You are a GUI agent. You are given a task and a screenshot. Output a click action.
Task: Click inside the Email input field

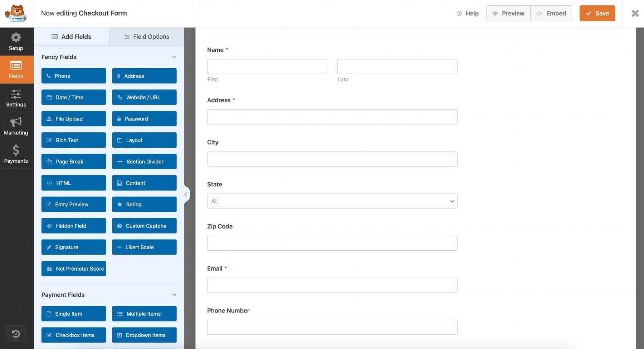pyautogui.click(x=332, y=285)
